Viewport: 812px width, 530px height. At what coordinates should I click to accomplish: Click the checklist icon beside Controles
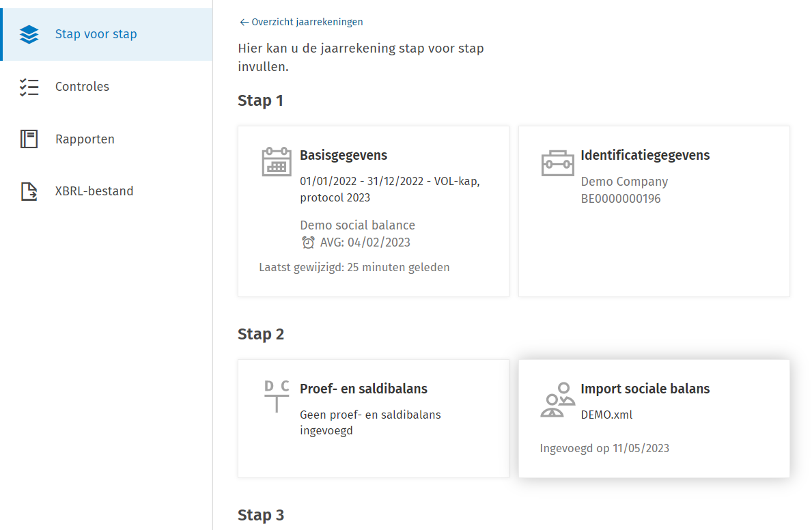tap(29, 87)
